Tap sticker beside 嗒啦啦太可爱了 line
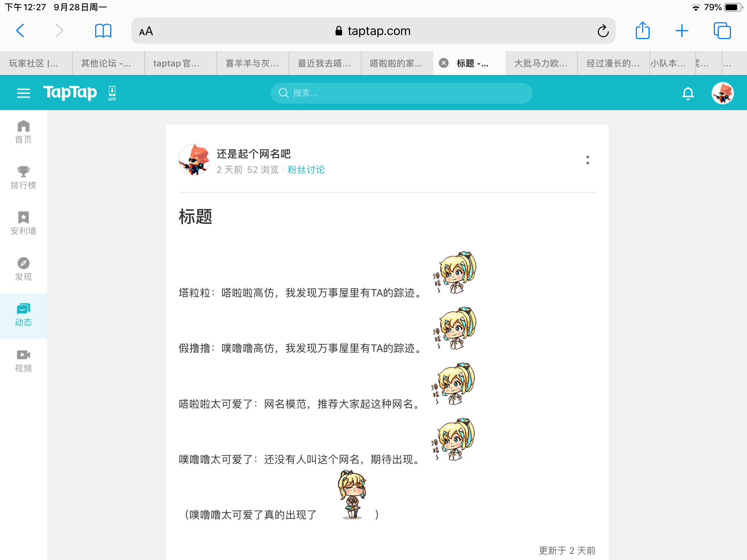Screen dimensions: 747x560 pos(453,384)
